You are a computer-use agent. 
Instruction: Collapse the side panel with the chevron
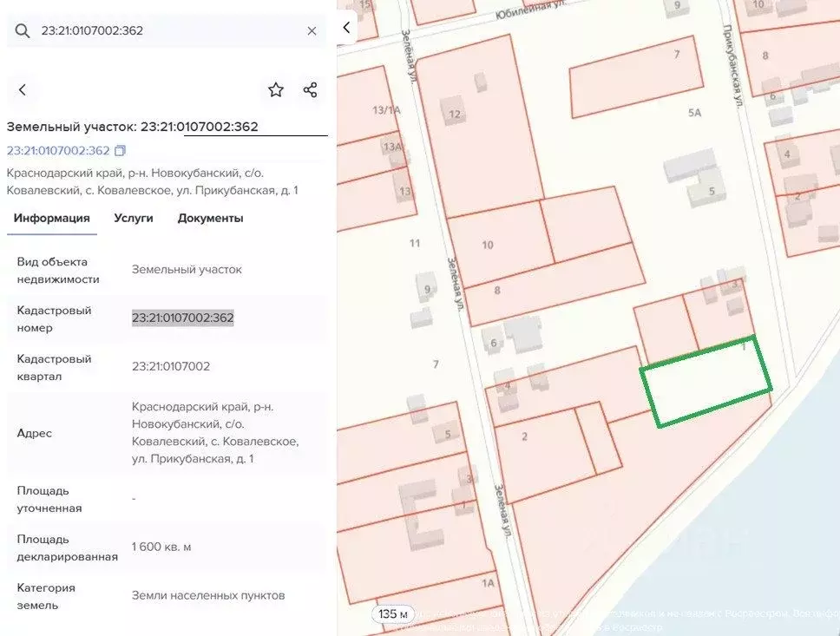pos(346,27)
